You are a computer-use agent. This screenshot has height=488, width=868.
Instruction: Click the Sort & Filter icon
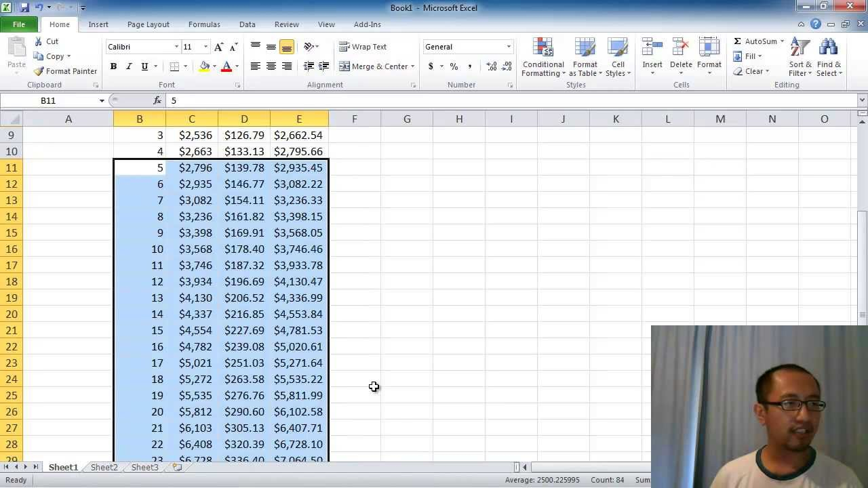click(800, 48)
